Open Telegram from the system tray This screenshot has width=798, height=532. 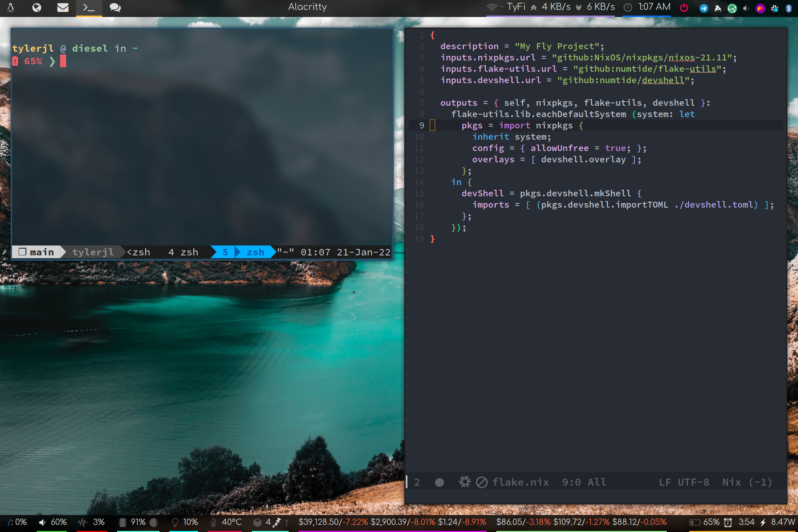(704, 8)
